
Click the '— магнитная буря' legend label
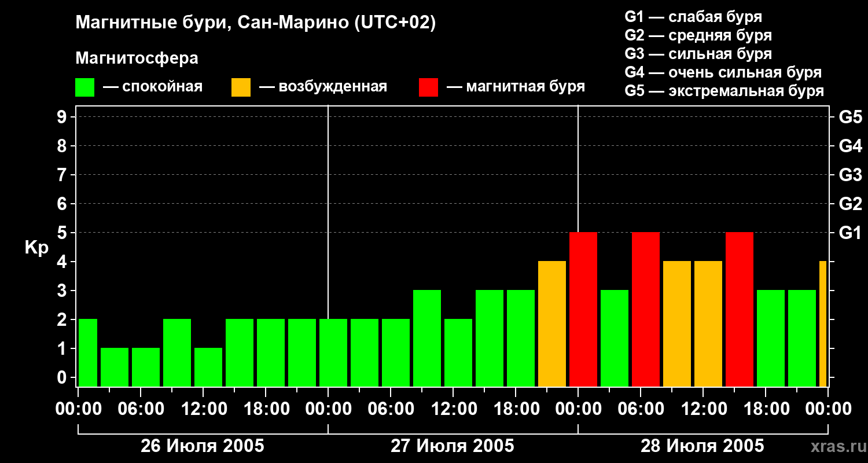tap(516, 87)
